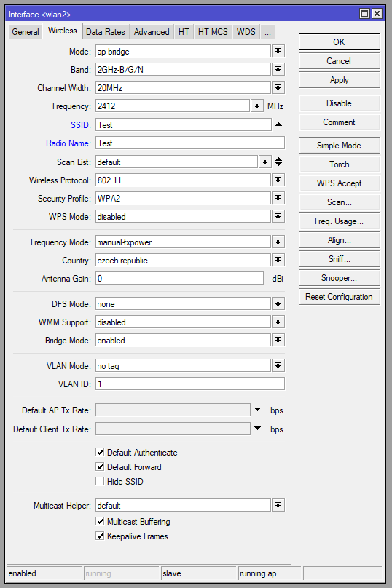Enable the Hide SSID checkbox
392x588 pixels.
click(100, 481)
